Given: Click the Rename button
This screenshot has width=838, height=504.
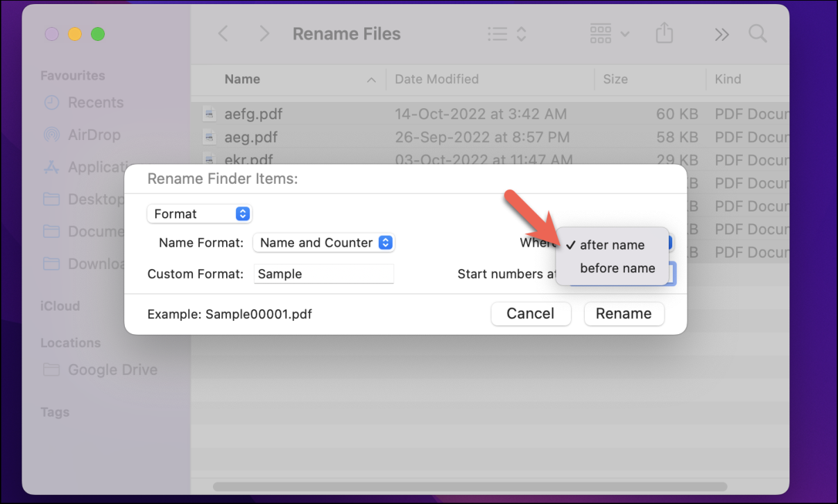Looking at the screenshot, I should point(624,313).
